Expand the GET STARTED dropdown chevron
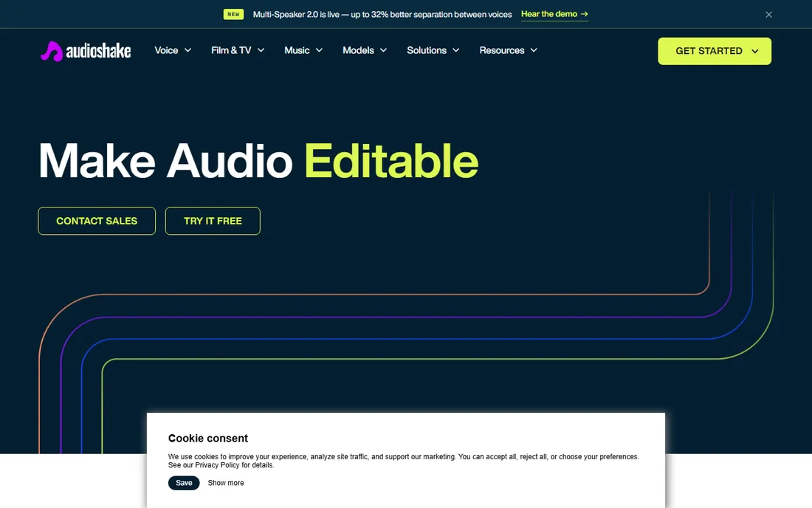 755,51
